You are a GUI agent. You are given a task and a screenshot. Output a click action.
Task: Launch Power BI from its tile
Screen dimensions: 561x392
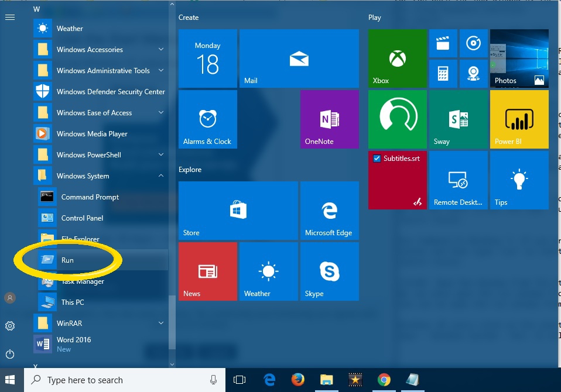519,119
